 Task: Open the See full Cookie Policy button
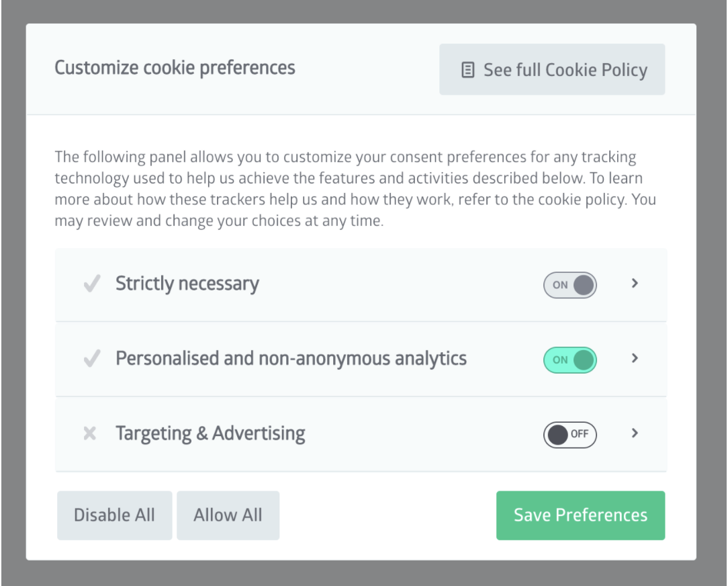[552, 70]
